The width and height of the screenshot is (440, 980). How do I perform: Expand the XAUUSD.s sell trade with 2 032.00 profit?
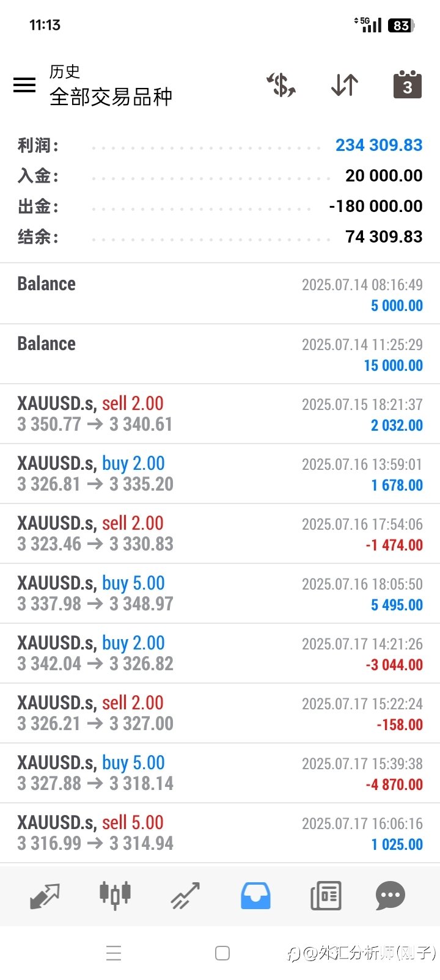[x=220, y=414]
